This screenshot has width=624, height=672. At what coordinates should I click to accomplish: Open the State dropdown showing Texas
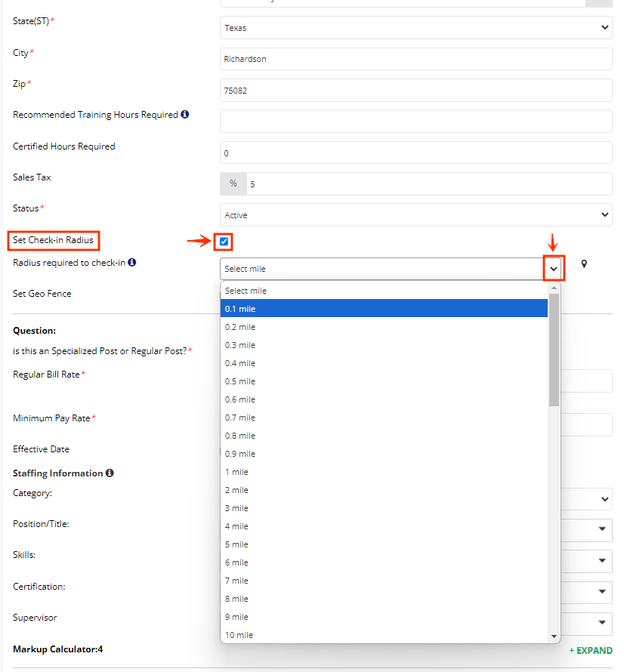pos(415,28)
